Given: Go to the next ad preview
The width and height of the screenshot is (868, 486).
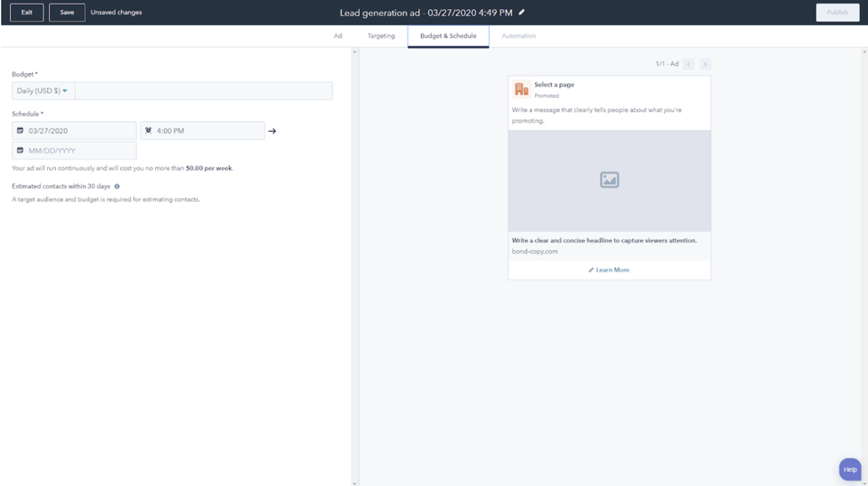Looking at the screenshot, I should point(705,64).
